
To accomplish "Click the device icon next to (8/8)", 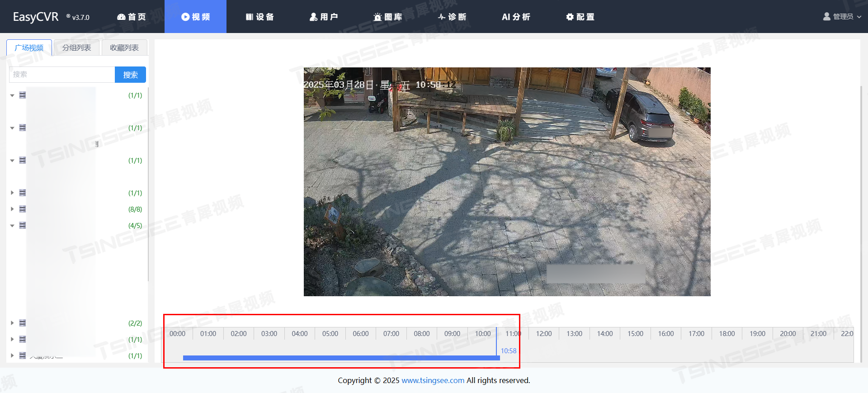I will tap(23, 209).
